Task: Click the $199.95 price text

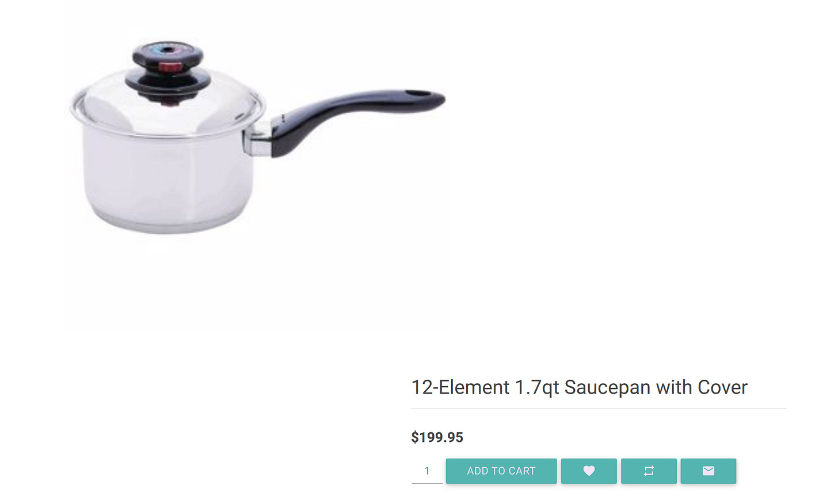Action: pos(437,437)
